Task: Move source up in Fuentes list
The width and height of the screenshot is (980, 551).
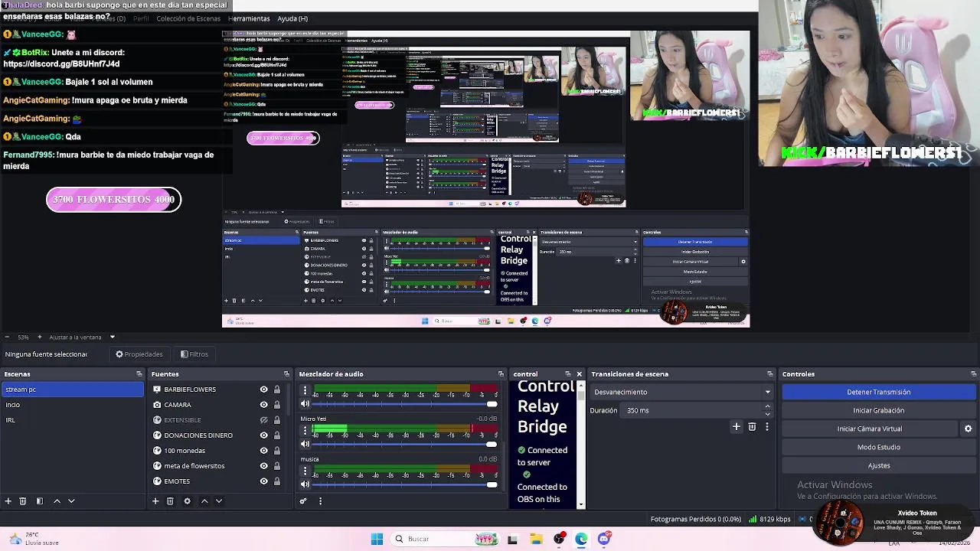Action: click(204, 500)
